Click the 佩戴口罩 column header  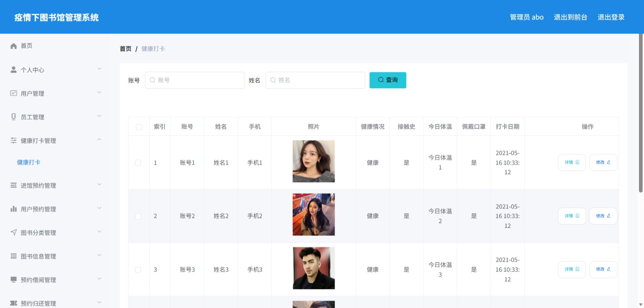pos(474,127)
